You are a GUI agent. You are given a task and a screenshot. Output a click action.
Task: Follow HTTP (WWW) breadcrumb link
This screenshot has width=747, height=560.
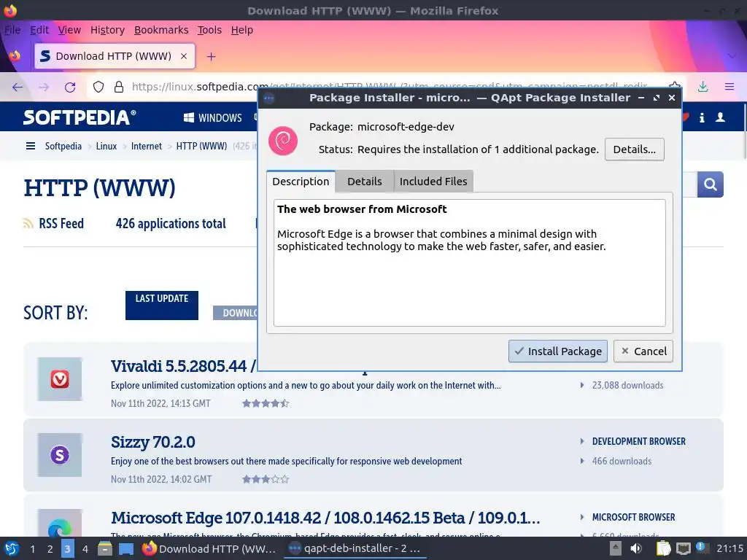point(201,146)
